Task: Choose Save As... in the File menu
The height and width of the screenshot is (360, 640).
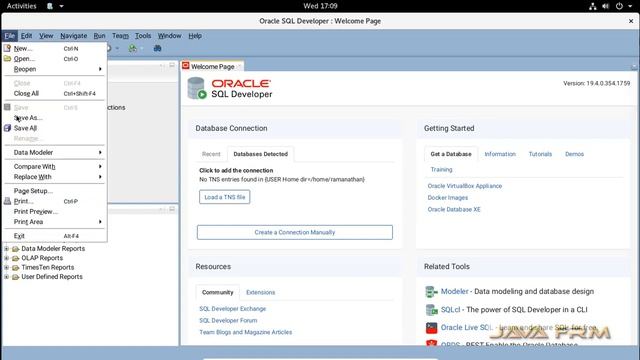Action: (54, 118)
